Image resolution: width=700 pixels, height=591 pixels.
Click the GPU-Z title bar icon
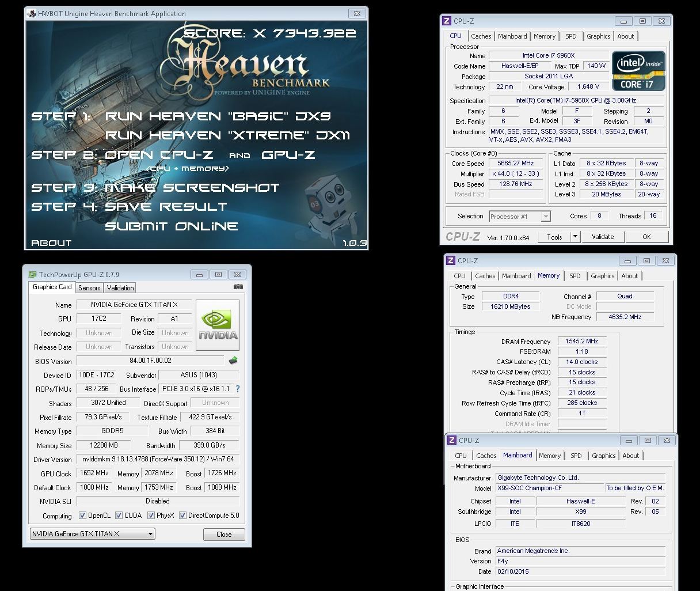pyautogui.click(x=32, y=274)
